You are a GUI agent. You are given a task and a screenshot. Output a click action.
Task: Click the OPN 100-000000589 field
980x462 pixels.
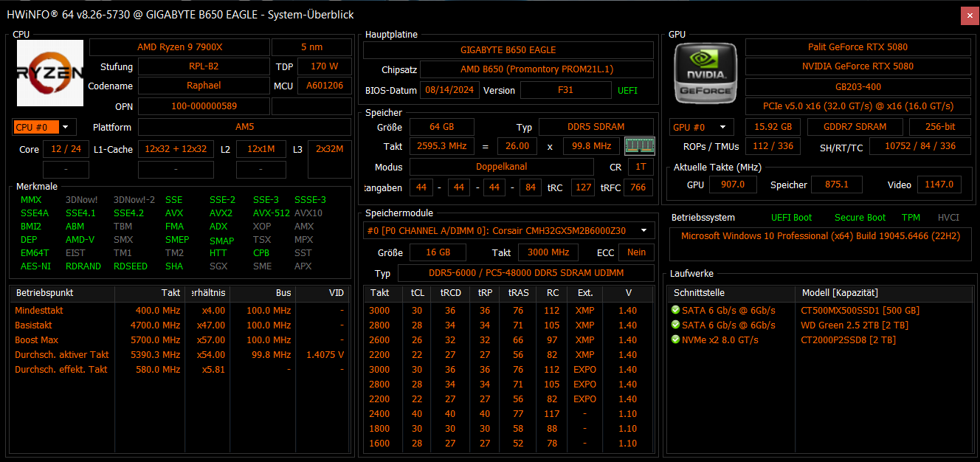(x=204, y=106)
